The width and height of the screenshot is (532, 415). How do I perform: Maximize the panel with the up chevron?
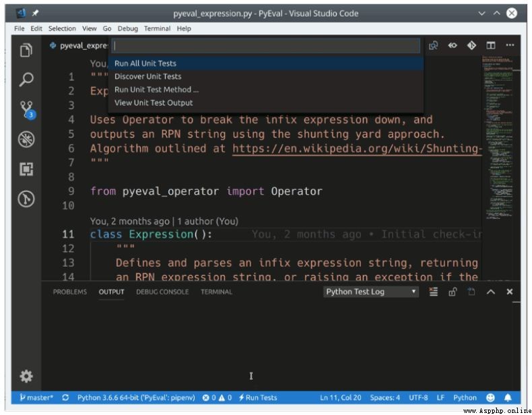click(x=491, y=292)
